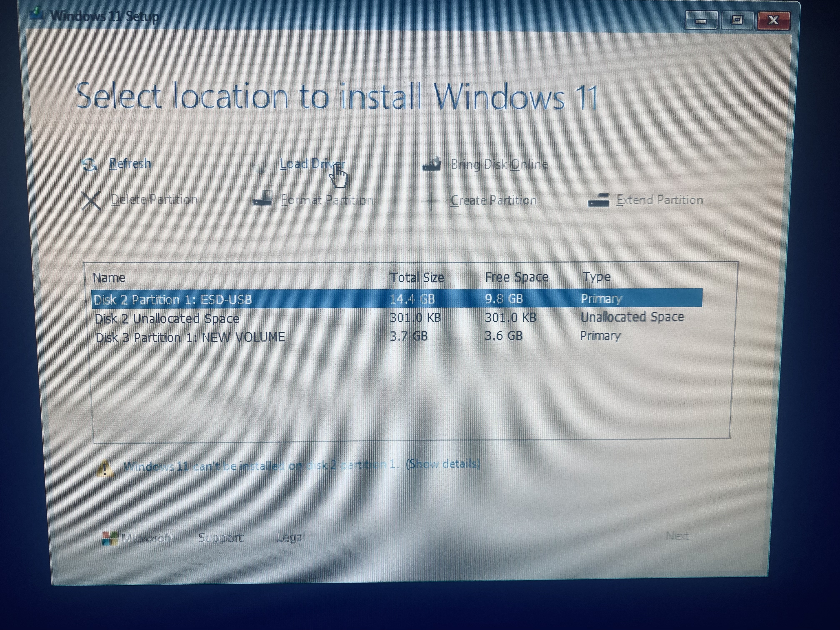Click the Bring Disk Online icon

click(432, 164)
